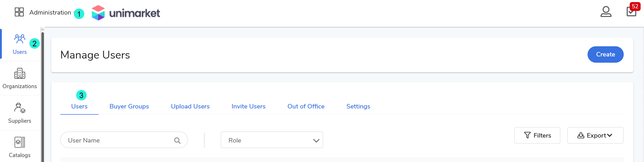Open the tasks icon with 52 badge

point(632,12)
